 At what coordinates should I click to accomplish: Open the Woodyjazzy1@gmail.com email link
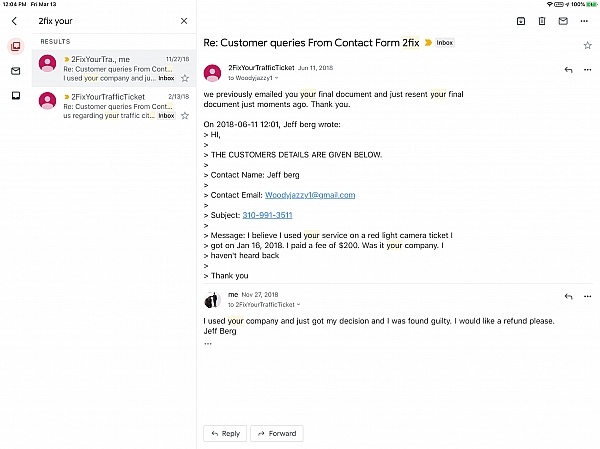point(310,195)
